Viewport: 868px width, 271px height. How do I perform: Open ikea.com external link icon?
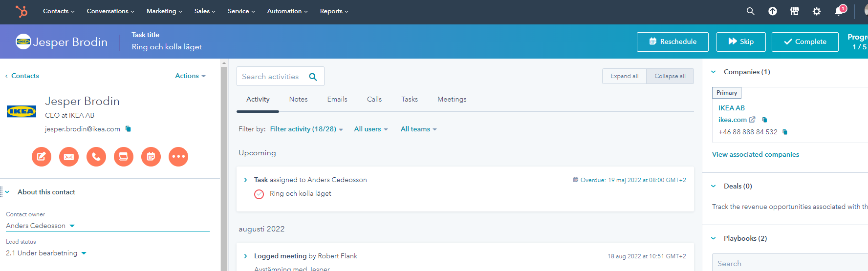[752, 120]
